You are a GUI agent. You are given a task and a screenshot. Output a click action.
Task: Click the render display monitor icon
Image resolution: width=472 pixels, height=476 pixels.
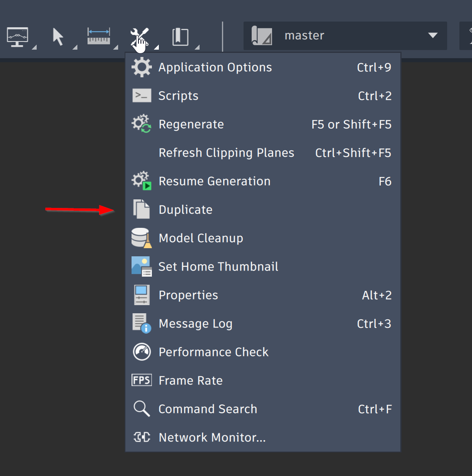point(17,37)
